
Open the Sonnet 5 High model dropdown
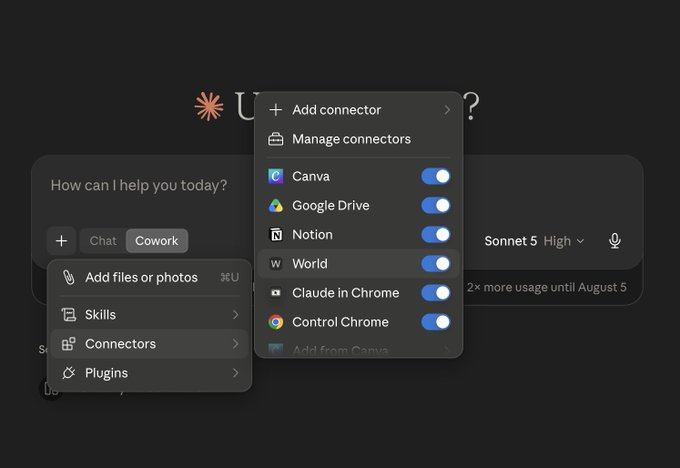tap(534, 241)
